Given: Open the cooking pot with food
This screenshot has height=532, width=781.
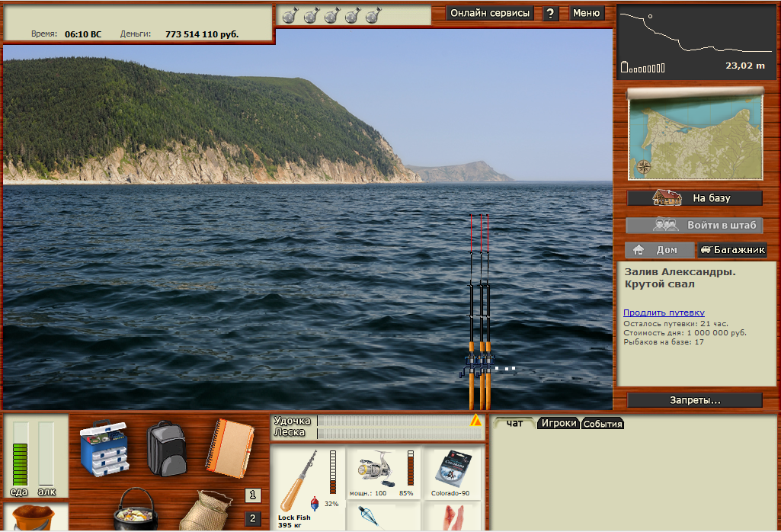Looking at the screenshot, I should (x=136, y=510).
